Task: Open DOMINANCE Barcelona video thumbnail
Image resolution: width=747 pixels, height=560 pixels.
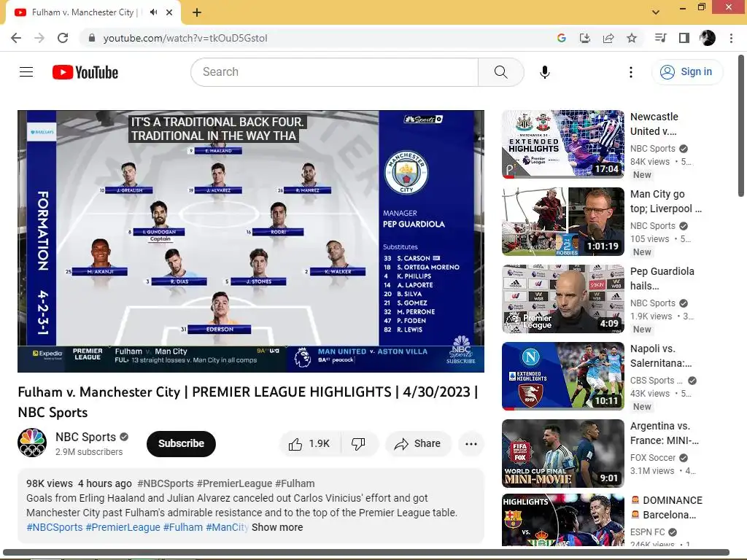Action: click(x=562, y=520)
